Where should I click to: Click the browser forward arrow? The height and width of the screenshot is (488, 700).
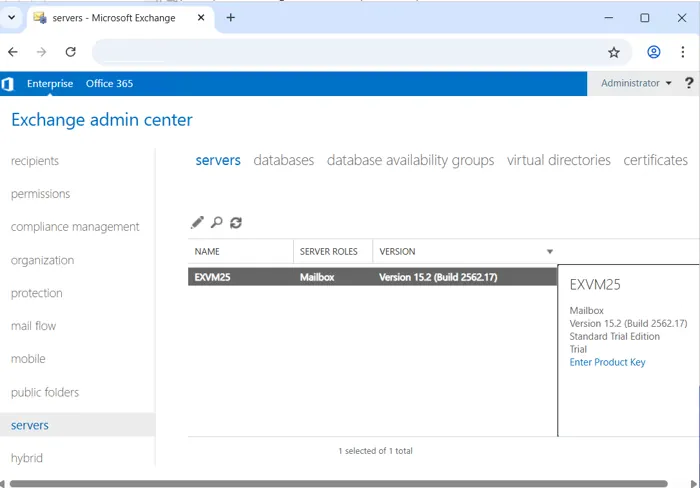tap(42, 52)
